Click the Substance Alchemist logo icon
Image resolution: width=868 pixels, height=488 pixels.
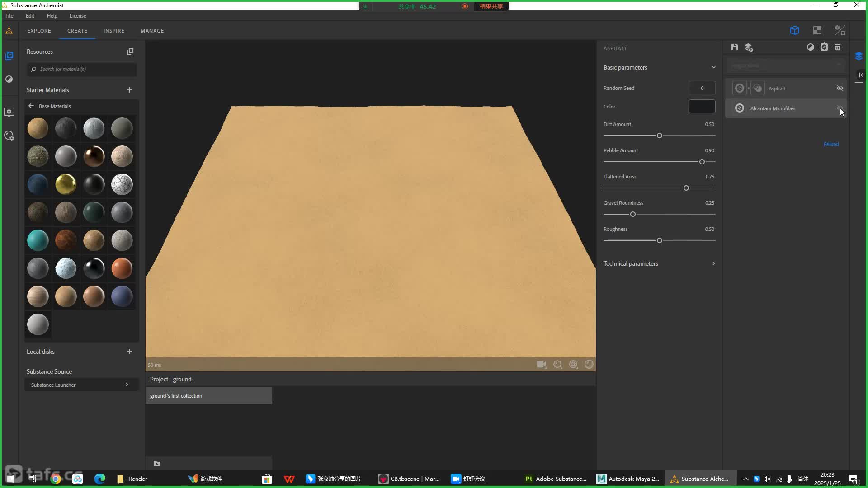coord(9,31)
